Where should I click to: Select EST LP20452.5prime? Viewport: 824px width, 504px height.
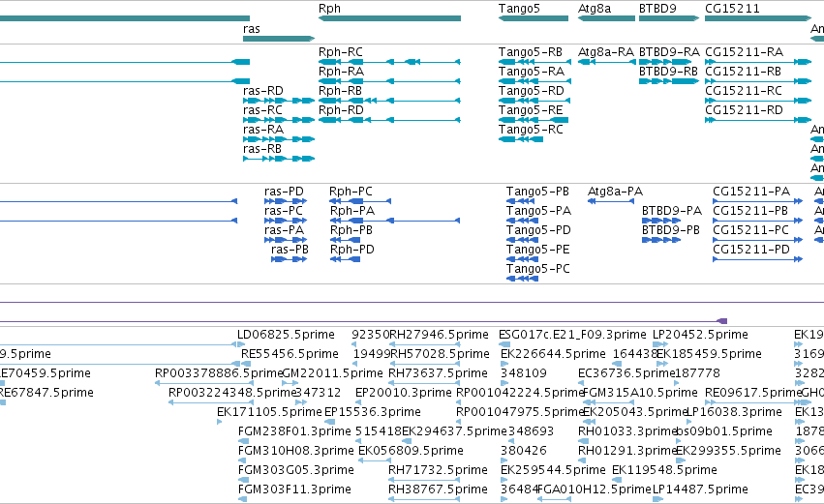tap(700, 335)
